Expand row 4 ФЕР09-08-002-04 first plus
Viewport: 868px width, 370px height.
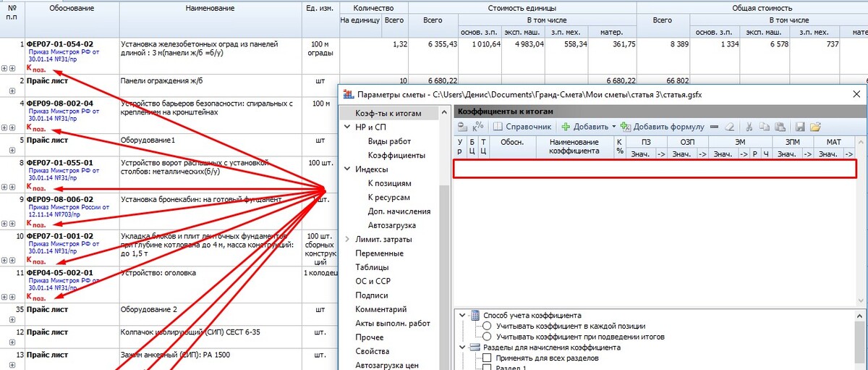point(5,127)
